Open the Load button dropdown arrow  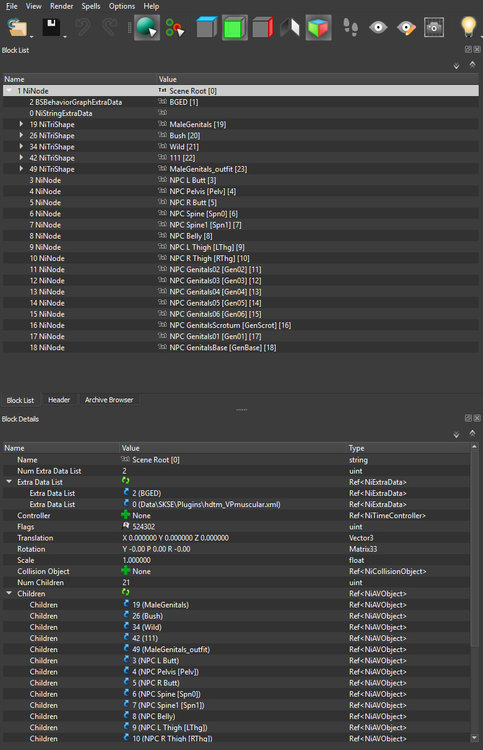[x=32, y=36]
